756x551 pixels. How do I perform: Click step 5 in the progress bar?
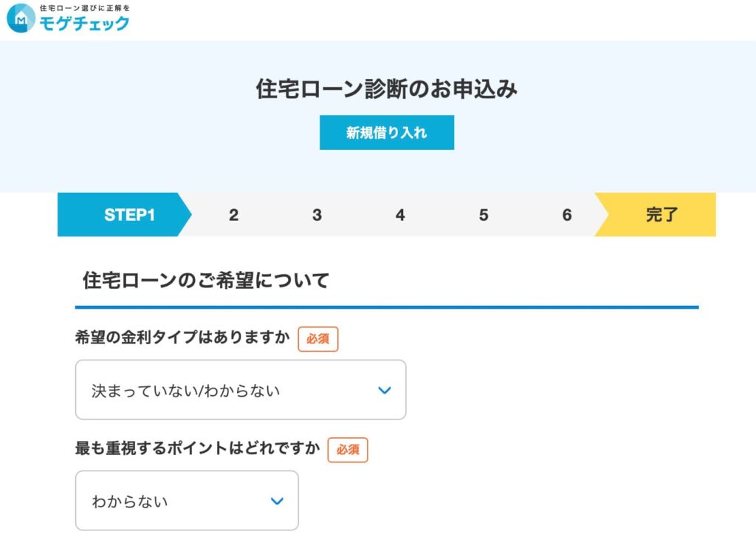pyautogui.click(x=484, y=215)
